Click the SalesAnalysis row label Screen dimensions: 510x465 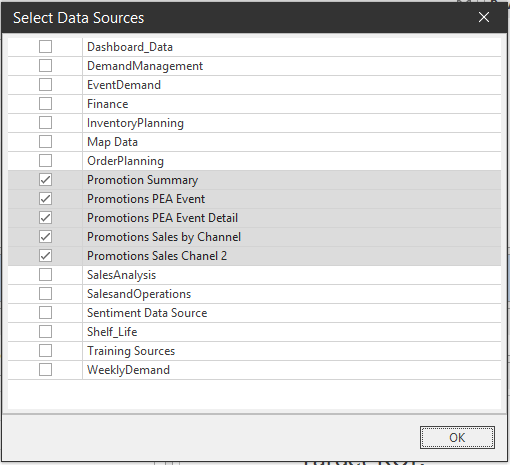click(121, 275)
